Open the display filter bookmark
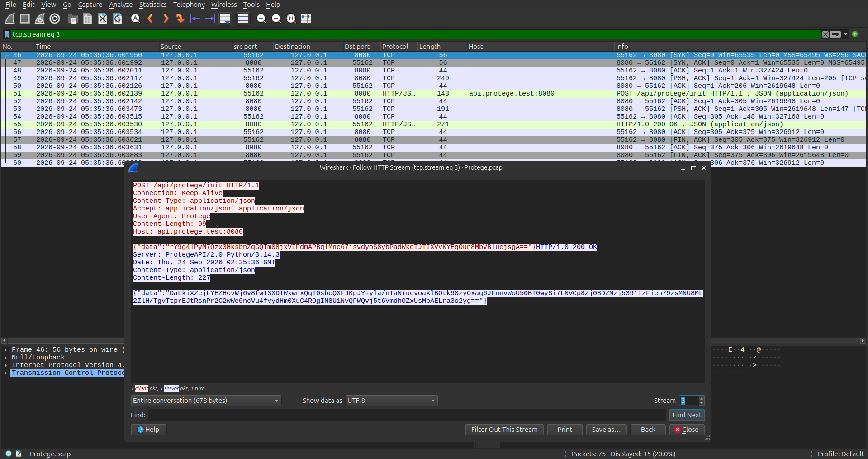 [7, 34]
